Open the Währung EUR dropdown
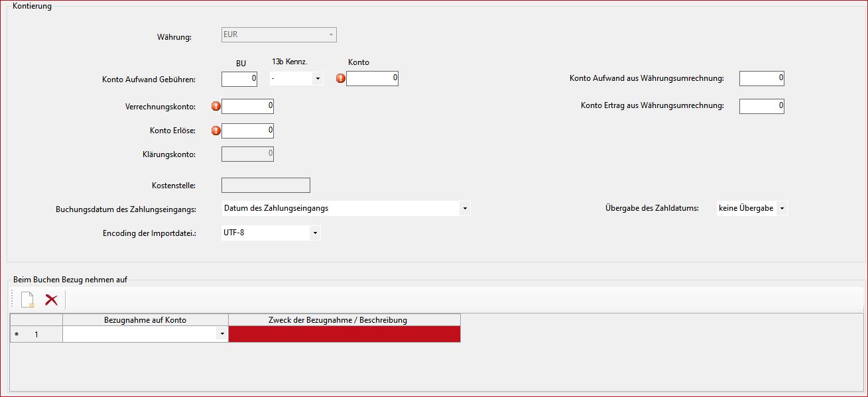The height and width of the screenshot is (397, 868). click(331, 35)
